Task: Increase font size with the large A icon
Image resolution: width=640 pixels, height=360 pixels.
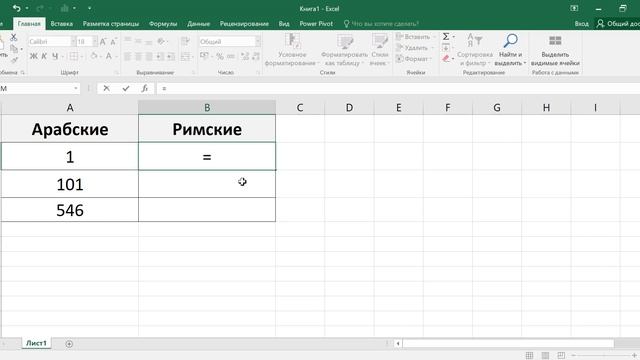Action: (x=103, y=42)
